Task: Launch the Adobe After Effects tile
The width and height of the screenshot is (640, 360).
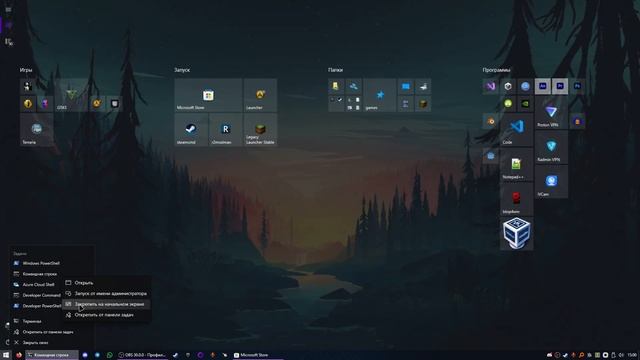Action: 542,87
